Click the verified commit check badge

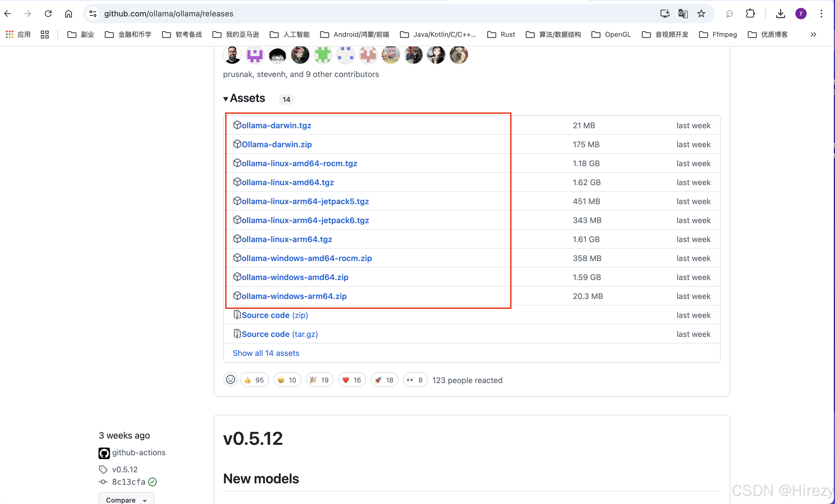point(152,482)
